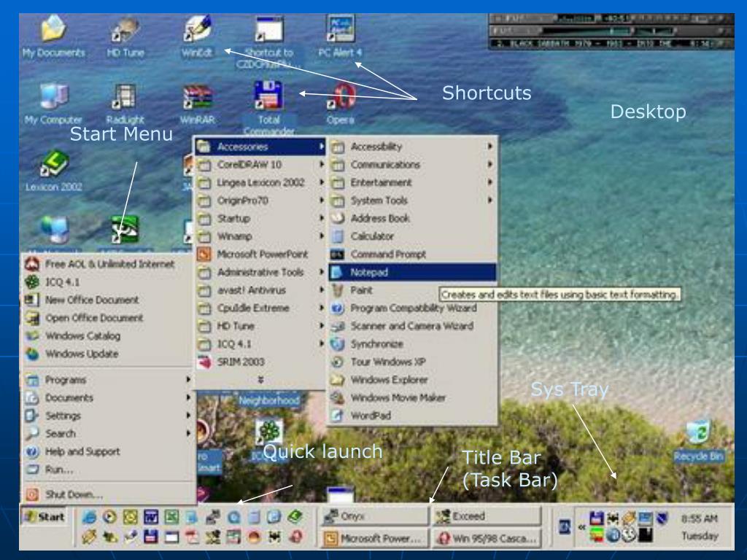Launch the Opera desktop shortcut
This screenshot has height=560, width=747.
(x=340, y=104)
